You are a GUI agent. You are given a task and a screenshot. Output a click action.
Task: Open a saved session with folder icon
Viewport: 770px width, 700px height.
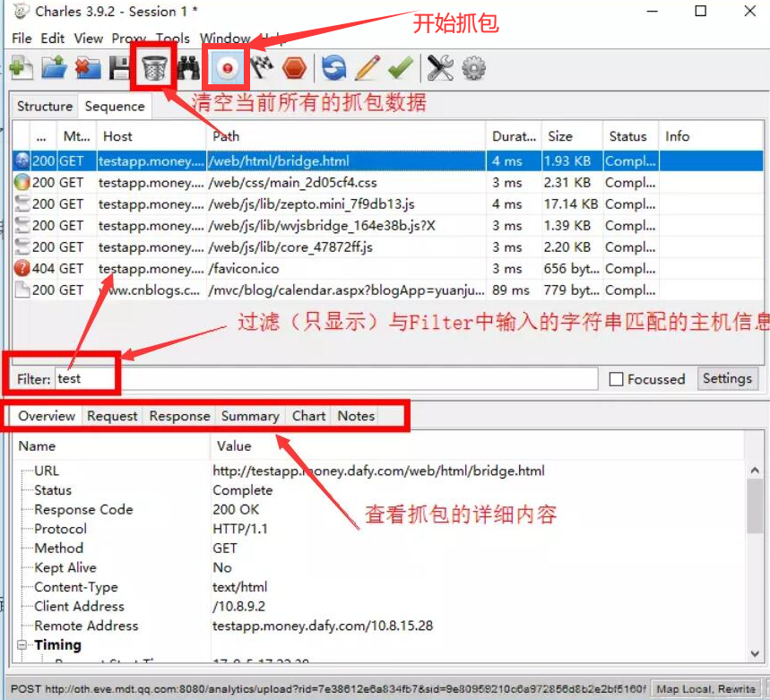[x=54, y=67]
